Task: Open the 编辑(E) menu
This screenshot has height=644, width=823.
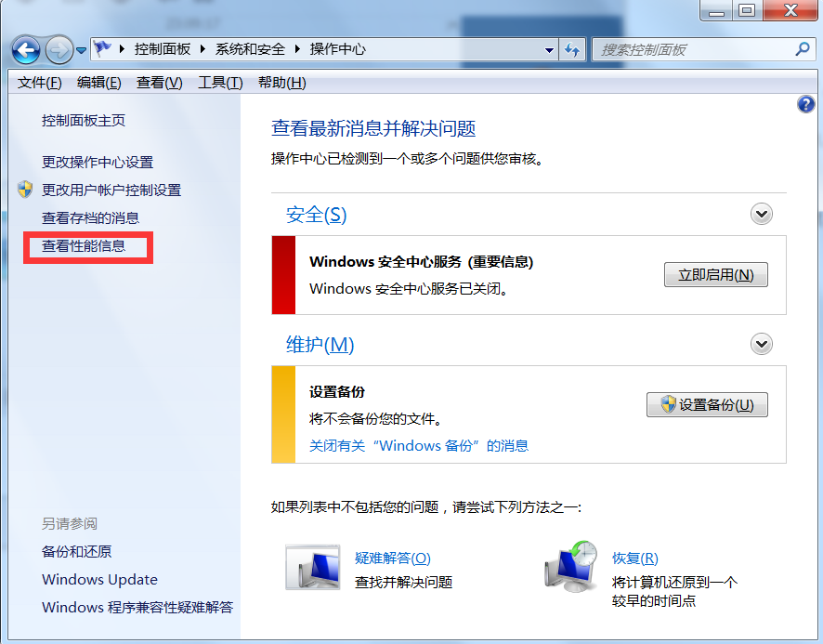Action: click(x=98, y=83)
